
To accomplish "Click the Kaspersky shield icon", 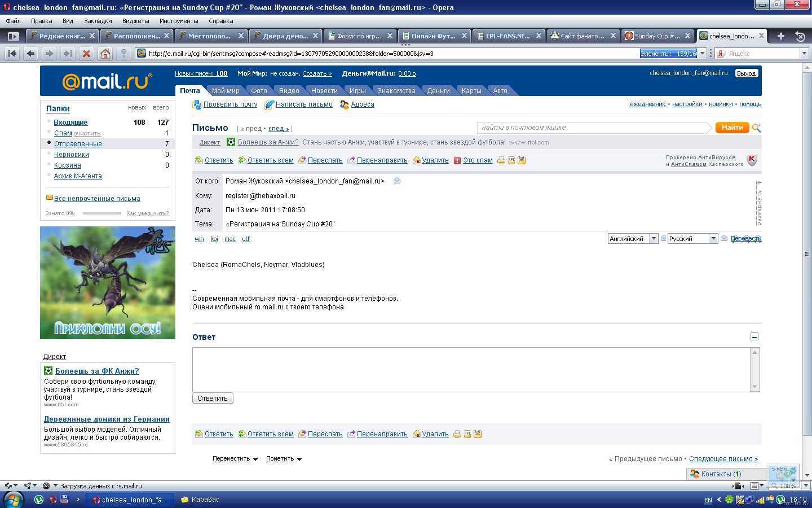I will 752,160.
